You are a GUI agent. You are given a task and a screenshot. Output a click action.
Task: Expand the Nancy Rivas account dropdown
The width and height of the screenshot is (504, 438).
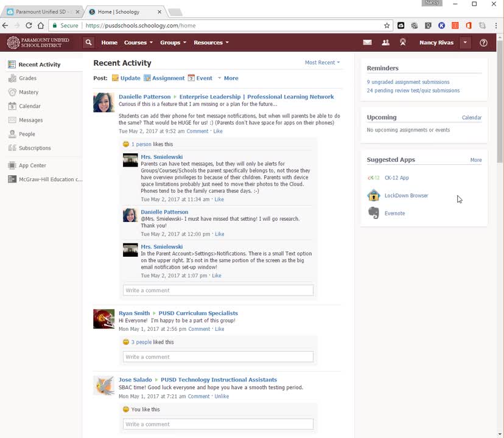pos(465,43)
